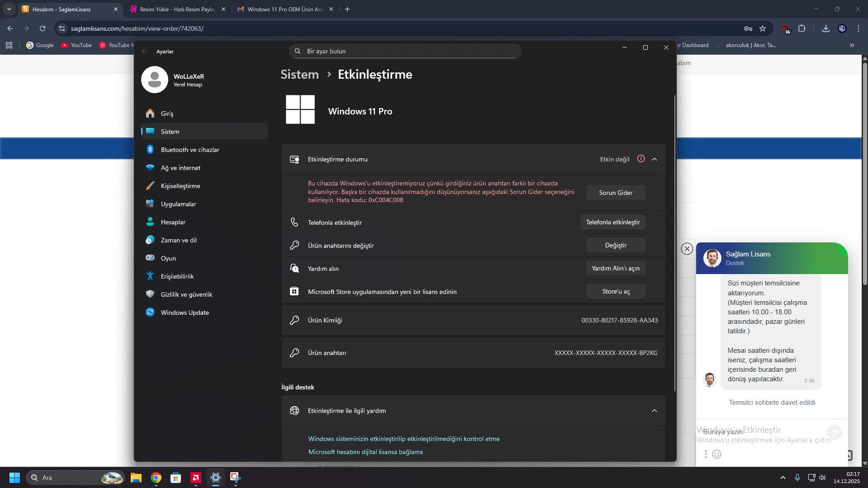Go back with Settings back arrow
868x488 pixels.
(145, 51)
